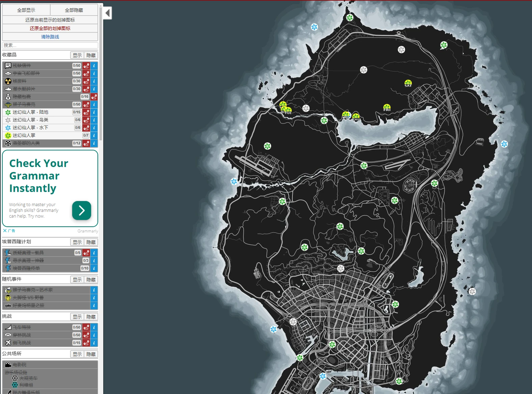Click 还原当前显示的划掉图标
This screenshot has height=394, width=532.
[x=50, y=20]
